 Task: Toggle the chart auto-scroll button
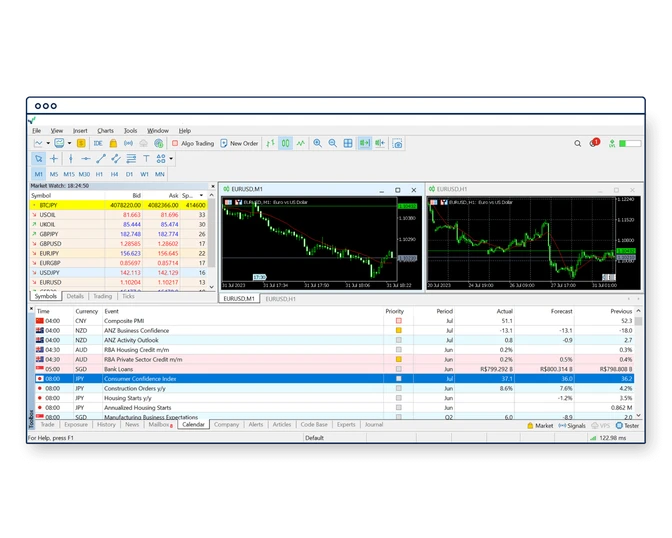click(364, 144)
